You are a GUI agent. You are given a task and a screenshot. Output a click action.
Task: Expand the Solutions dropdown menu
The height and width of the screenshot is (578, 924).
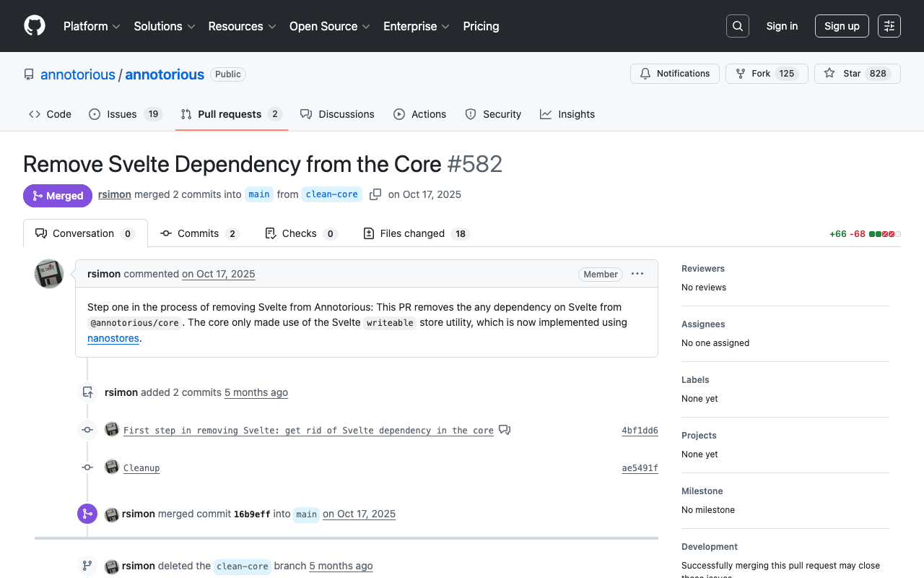[164, 26]
